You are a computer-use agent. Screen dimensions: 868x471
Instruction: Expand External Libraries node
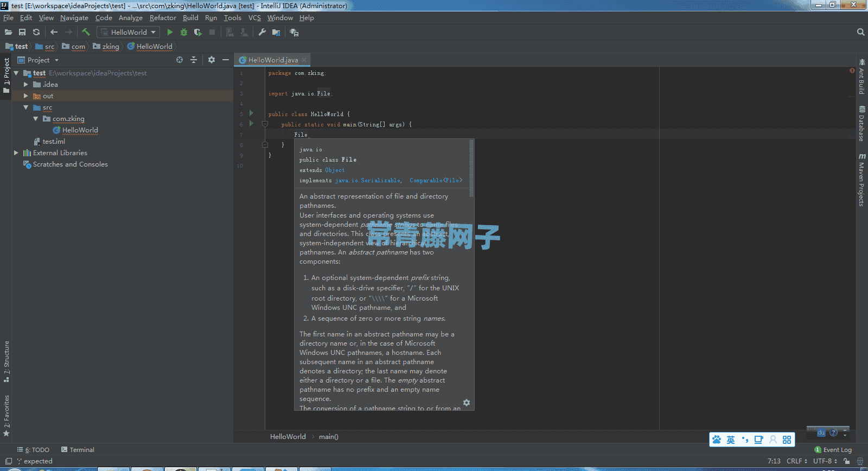[x=16, y=153]
